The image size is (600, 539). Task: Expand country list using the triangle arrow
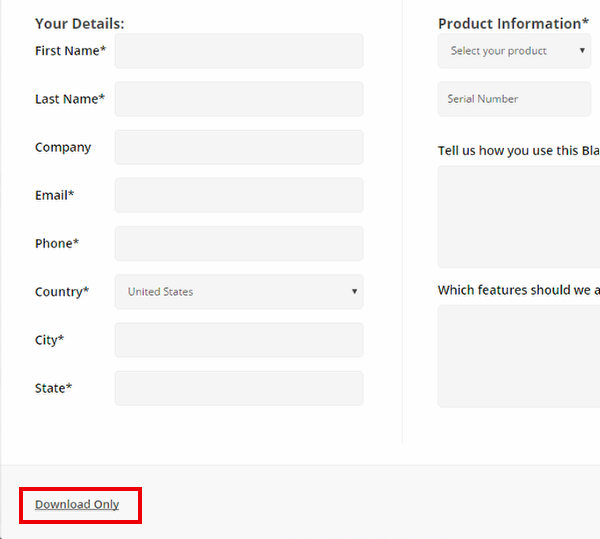(x=354, y=291)
